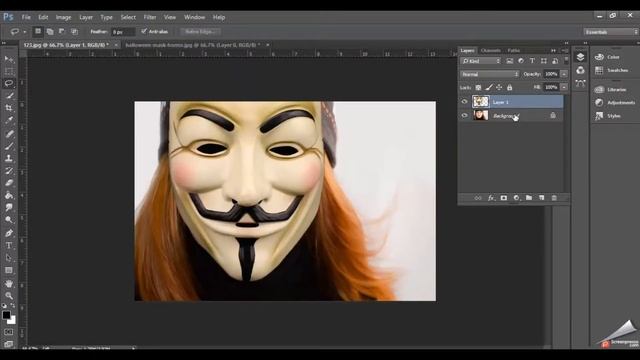Switch to the Paths tab

513,51
